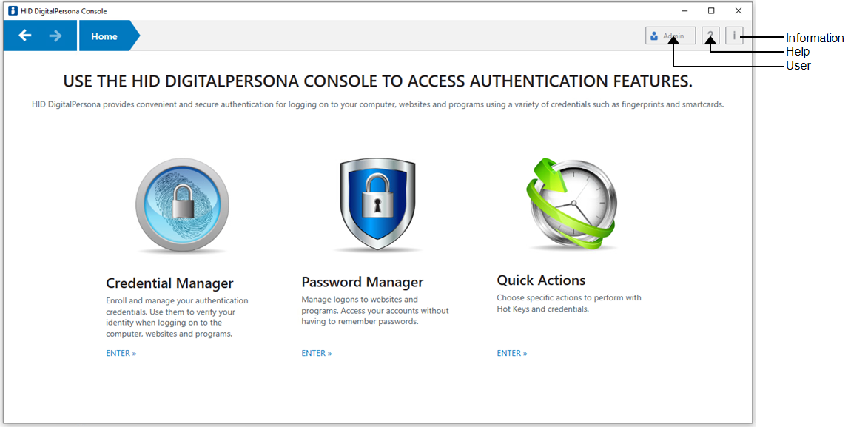Click the Credential Manager heading
Image resolution: width=868 pixels, height=427 pixels.
coord(169,283)
